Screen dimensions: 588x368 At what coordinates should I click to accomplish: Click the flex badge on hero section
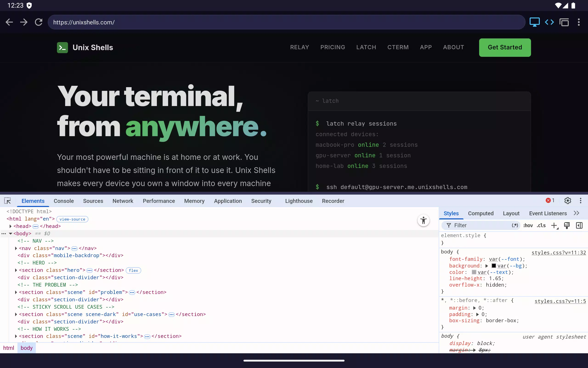tap(133, 270)
